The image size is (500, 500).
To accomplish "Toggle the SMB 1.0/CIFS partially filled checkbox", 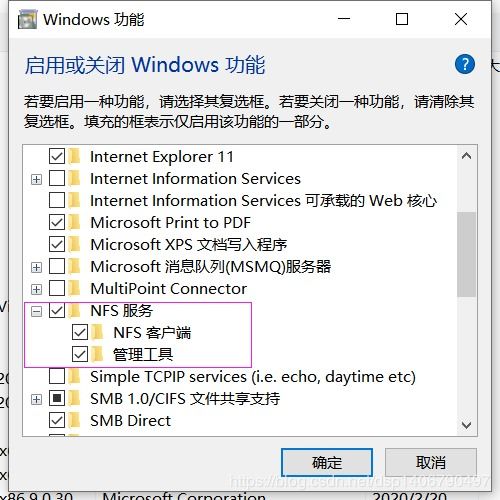I will pyautogui.click(x=57, y=398).
